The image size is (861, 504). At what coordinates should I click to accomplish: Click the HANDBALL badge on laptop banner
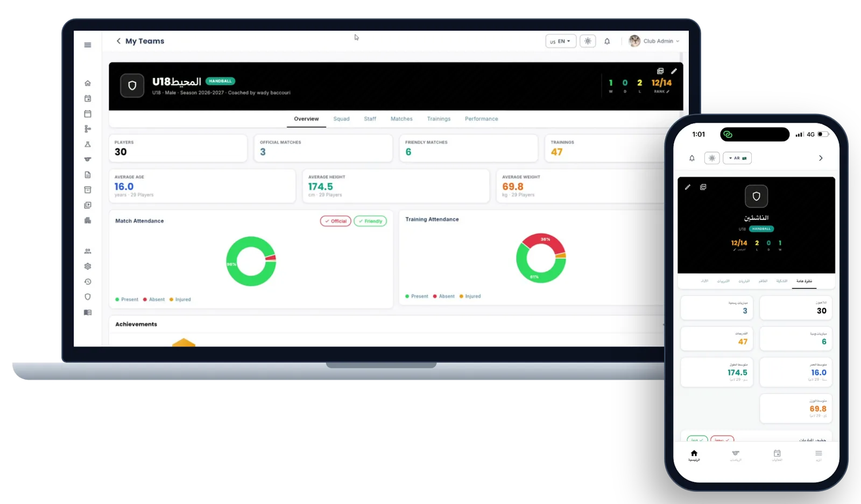220,81
